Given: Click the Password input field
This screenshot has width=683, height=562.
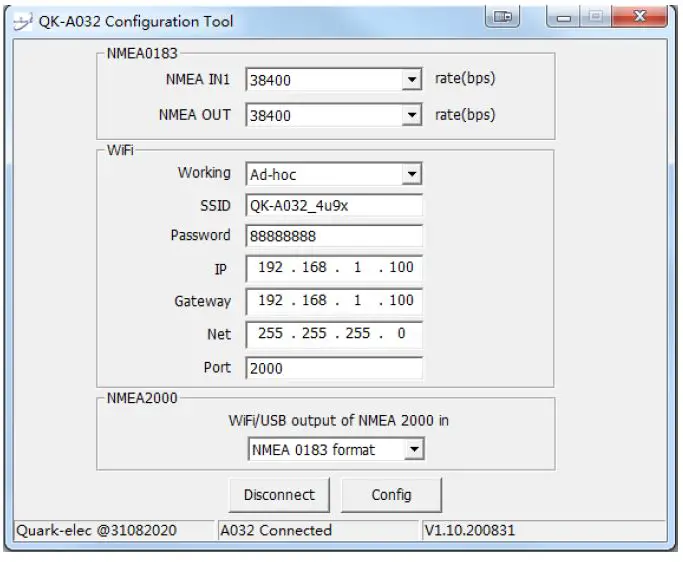Looking at the screenshot, I should pos(334,236).
